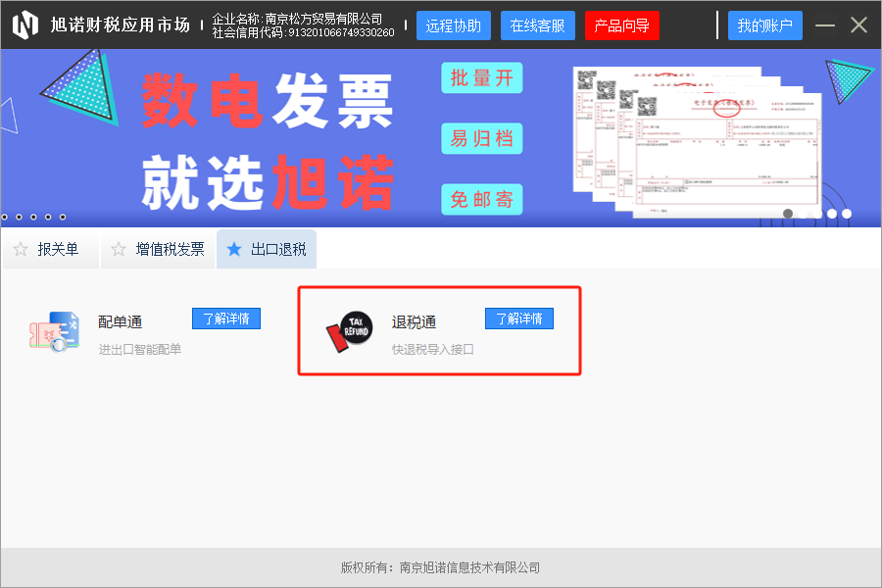Image resolution: width=882 pixels, height=588 pixels.
Task: Click the 快退税导入接口 description
Action: tap(433, 350)
